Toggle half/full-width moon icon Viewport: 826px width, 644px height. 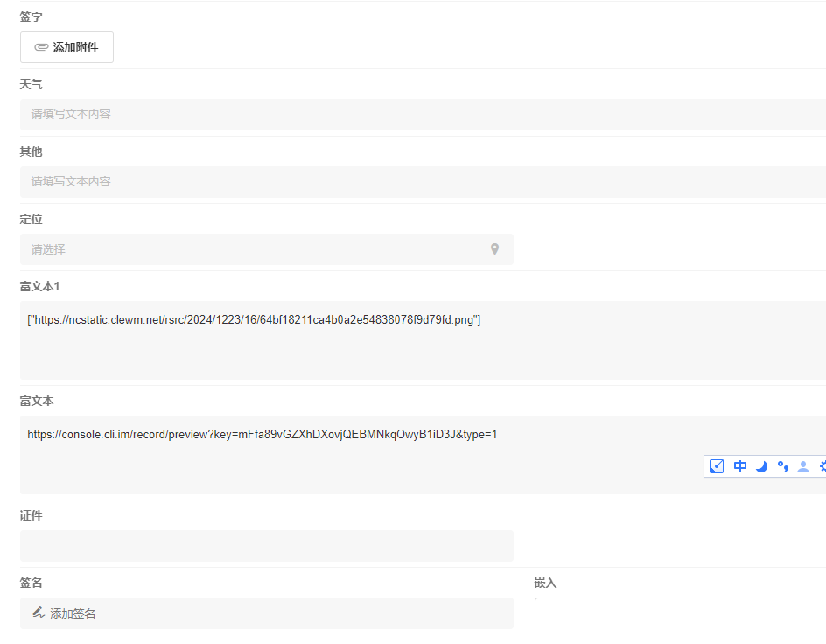(x=761, y=466)
